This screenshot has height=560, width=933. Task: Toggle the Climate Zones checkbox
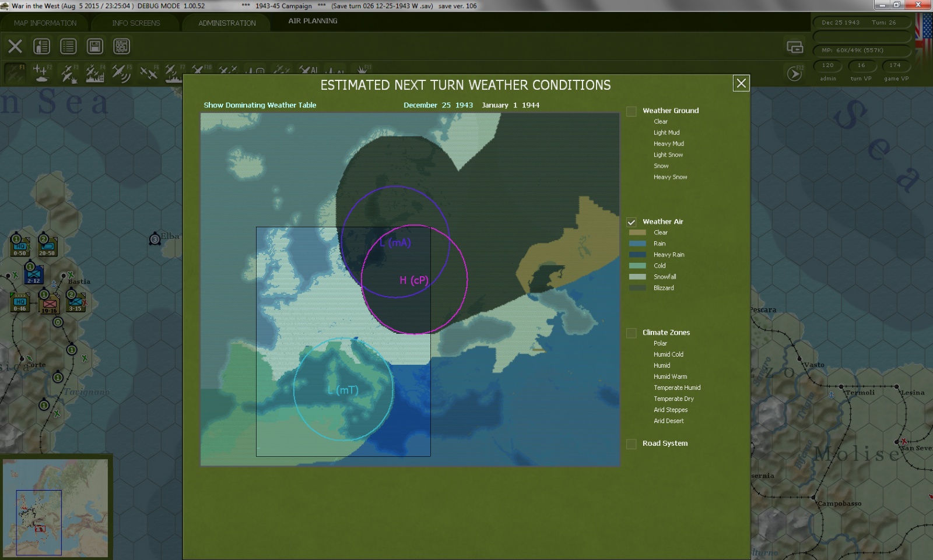point(632,333)
